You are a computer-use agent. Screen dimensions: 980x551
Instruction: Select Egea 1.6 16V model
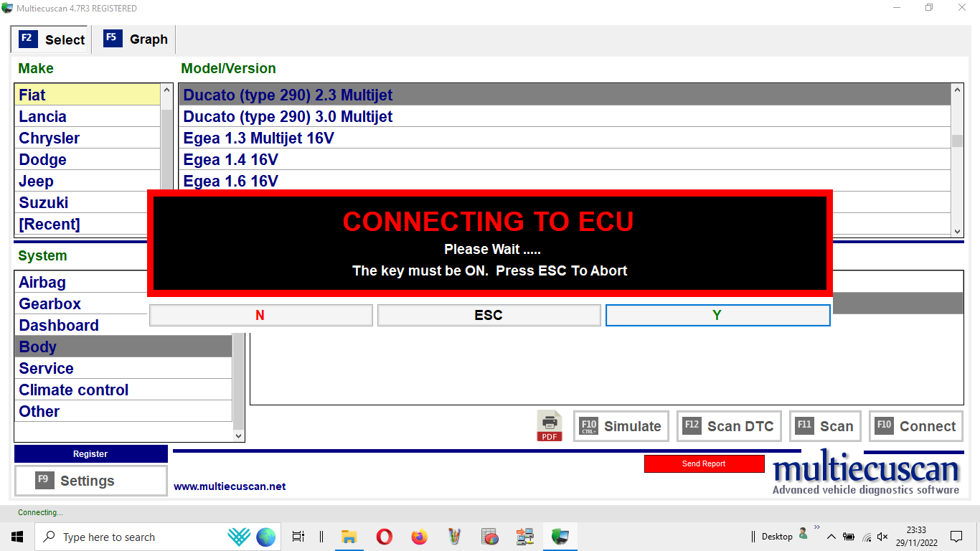565,181
